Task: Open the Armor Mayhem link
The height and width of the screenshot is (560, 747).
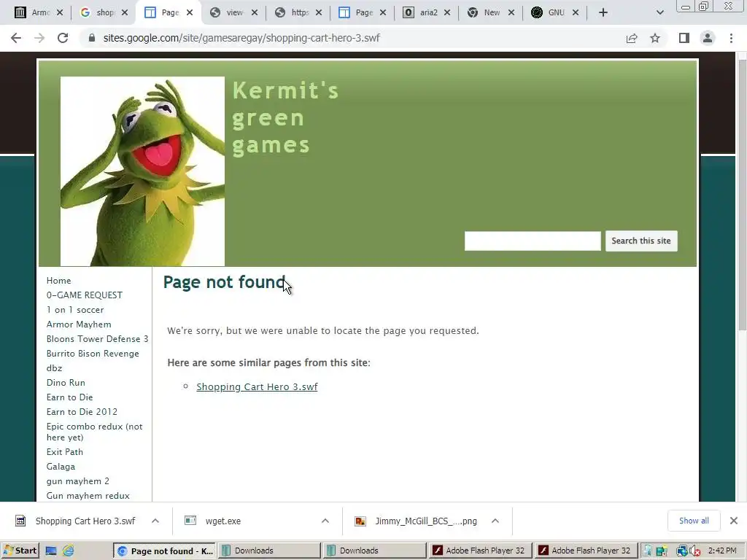Action: (79, 324)
